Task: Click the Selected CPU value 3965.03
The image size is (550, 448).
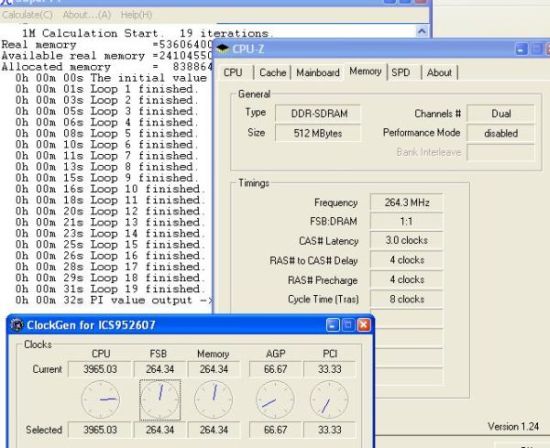Action: (100, 430)
